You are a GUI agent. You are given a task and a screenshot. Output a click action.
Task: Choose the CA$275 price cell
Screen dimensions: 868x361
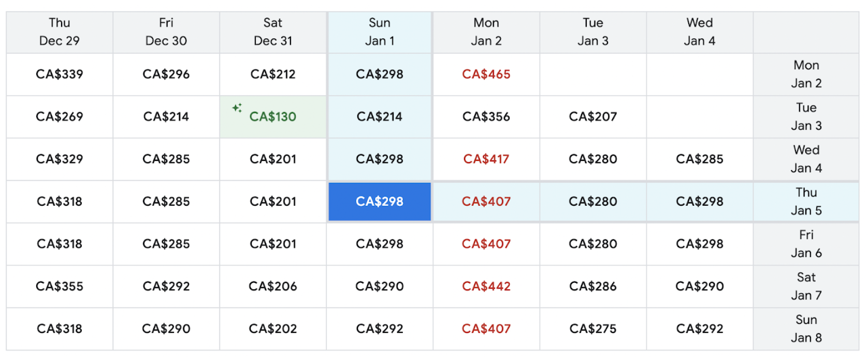point(593,329)
